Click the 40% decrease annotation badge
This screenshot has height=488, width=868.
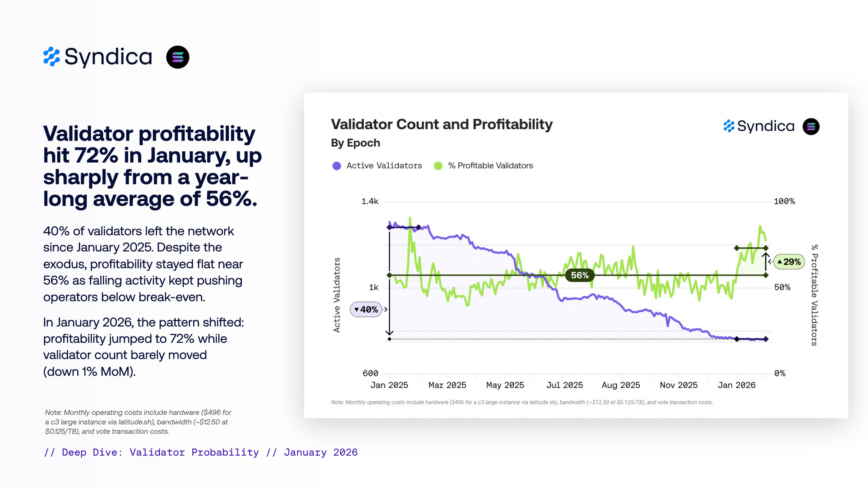click(x=366, y=310)
